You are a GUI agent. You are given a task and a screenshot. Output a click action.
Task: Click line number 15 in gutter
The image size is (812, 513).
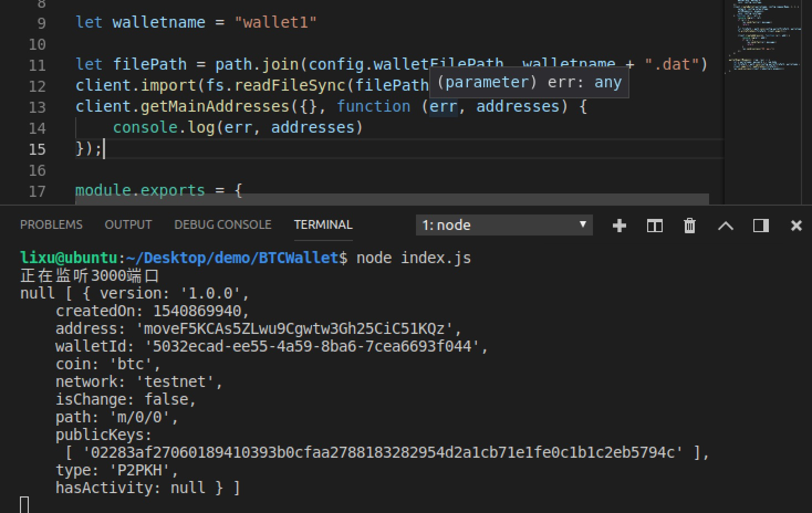tap(37, 149)
